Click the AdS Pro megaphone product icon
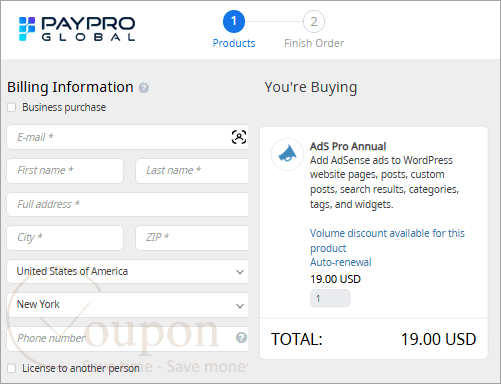The width and height of the screenshot is (501, 384). [x=287, y=154]
